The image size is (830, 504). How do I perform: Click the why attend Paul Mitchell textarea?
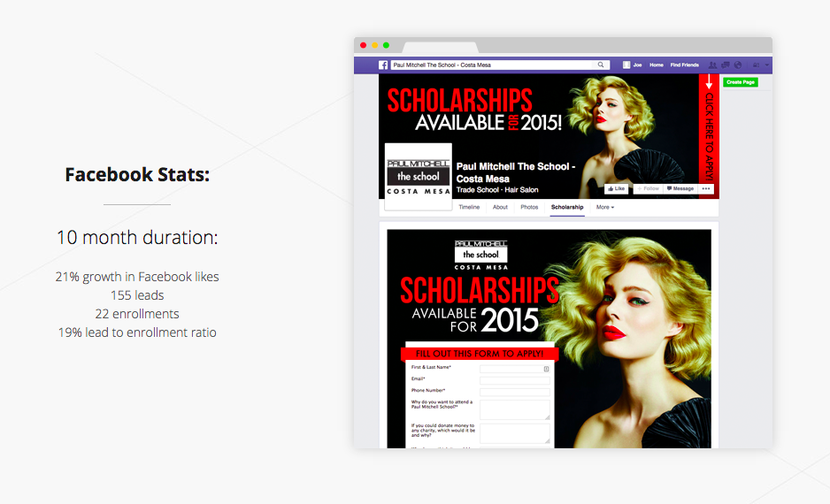pos(514,410)
